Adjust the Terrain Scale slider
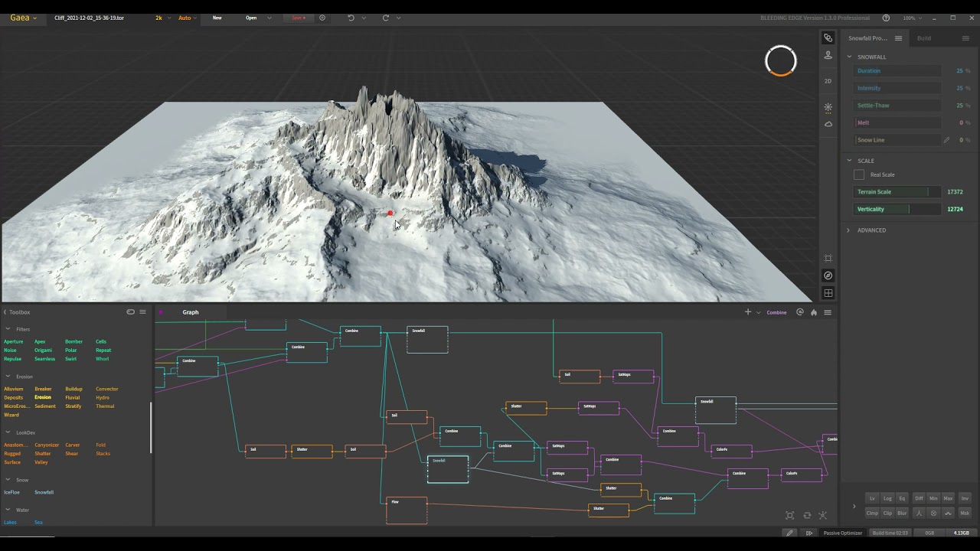The height and width of the screenshot is (551, 980). (897, 192)
